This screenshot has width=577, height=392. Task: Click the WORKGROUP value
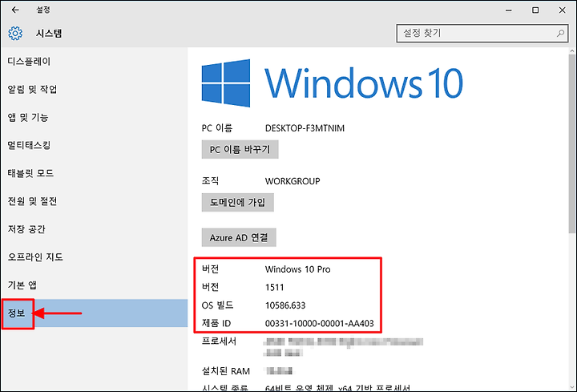pyautogui.click(x=293, y=181)
